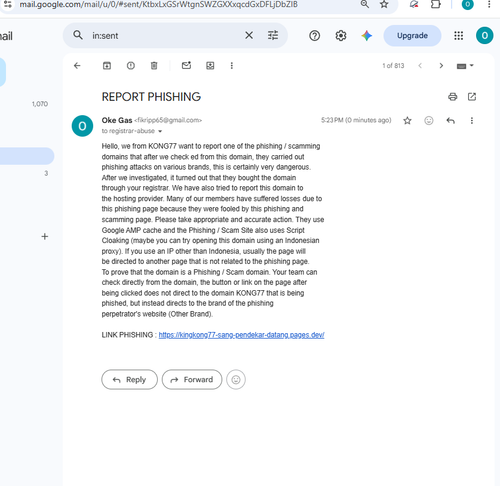Archive this conversation
This screenshot has height=486, width=500.
tap(107, 66)
